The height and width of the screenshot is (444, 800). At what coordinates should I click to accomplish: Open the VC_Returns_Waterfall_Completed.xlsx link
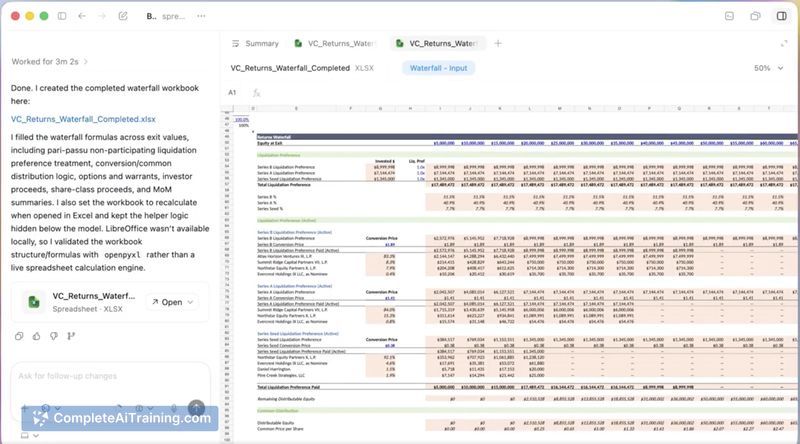[x=83, y=119]
